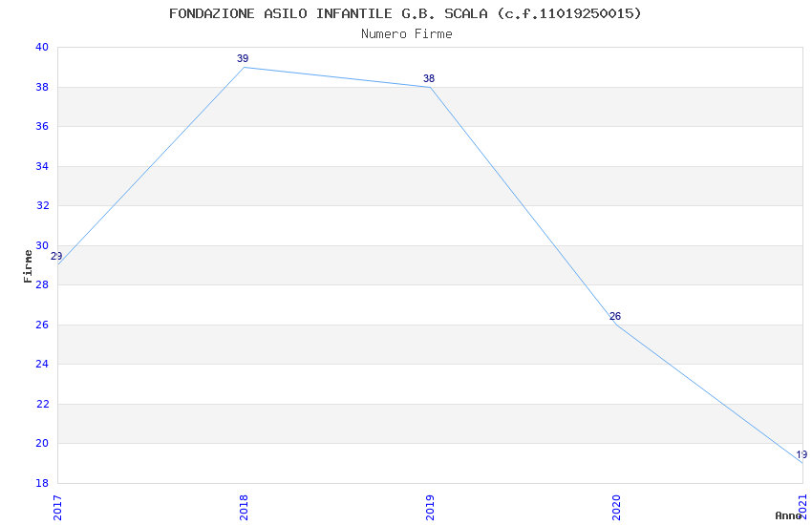Click the y-axis value 40
Screen dimensions: 812x525
(42, 47)
